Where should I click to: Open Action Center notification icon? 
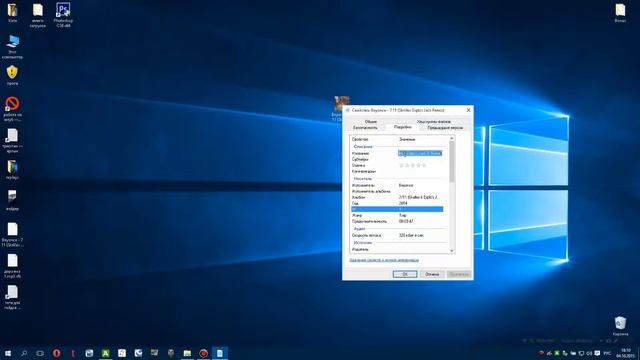tap(598, 353)
